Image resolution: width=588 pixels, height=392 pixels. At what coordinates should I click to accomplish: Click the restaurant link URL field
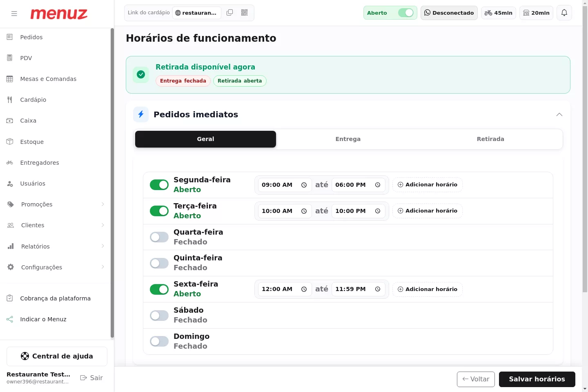click(197, 13)
